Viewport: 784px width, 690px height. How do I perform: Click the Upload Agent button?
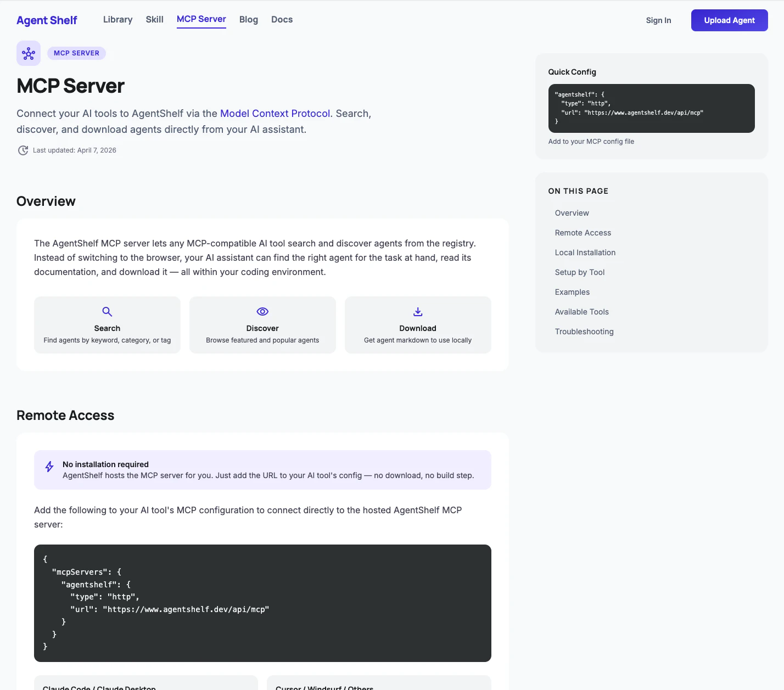click(729, 20)
